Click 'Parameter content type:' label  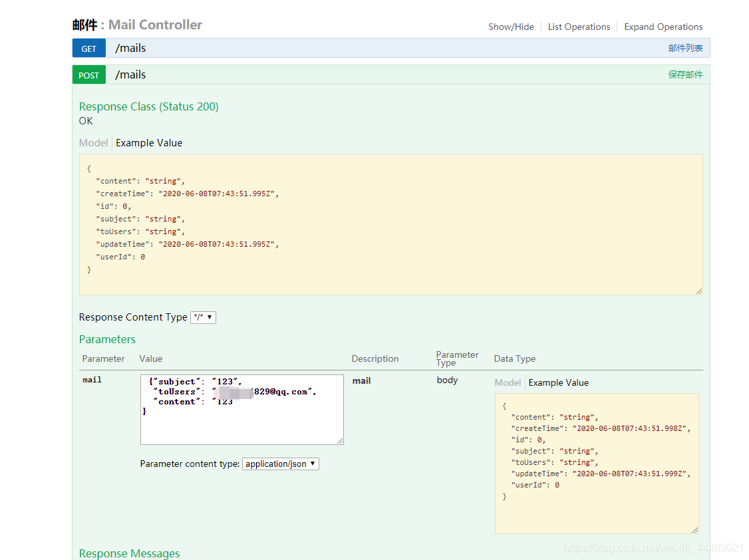point(190,464)
